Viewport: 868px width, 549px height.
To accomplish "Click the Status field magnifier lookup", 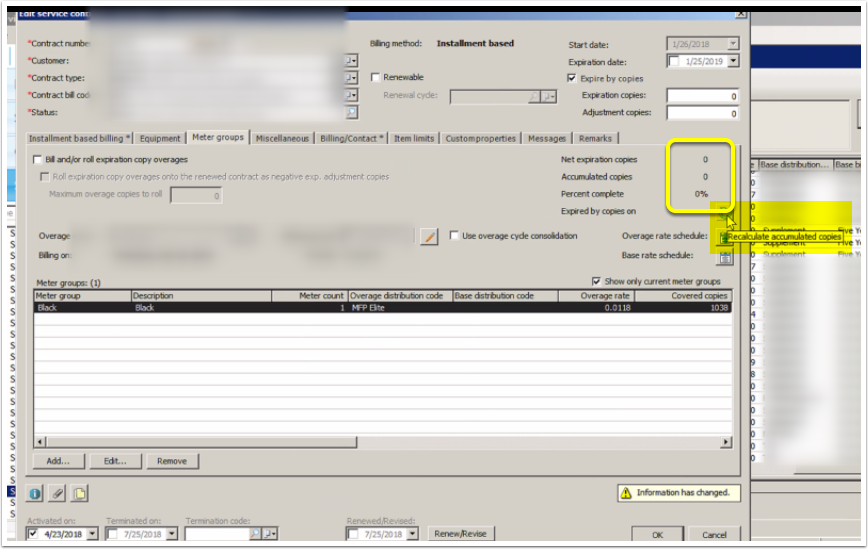I will click(x=352, y=112).
